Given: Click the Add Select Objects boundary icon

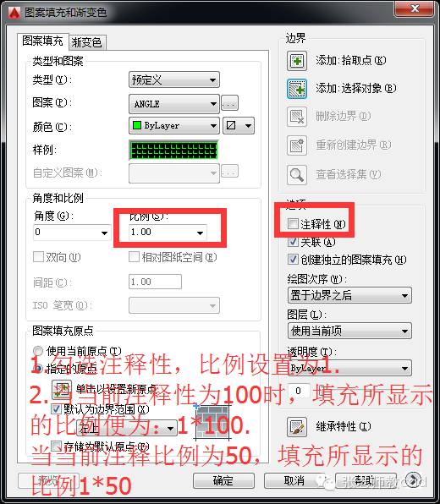Looking at the screenshot, I should pos(296,89).
